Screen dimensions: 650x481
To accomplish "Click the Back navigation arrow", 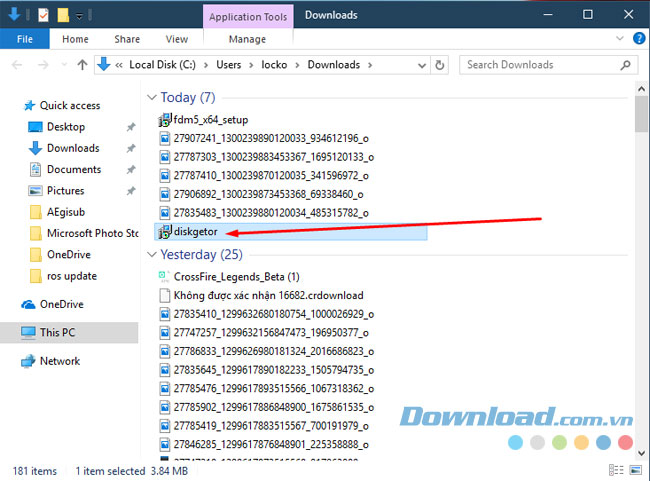I will pyautogui.click(x=17, y=65).
